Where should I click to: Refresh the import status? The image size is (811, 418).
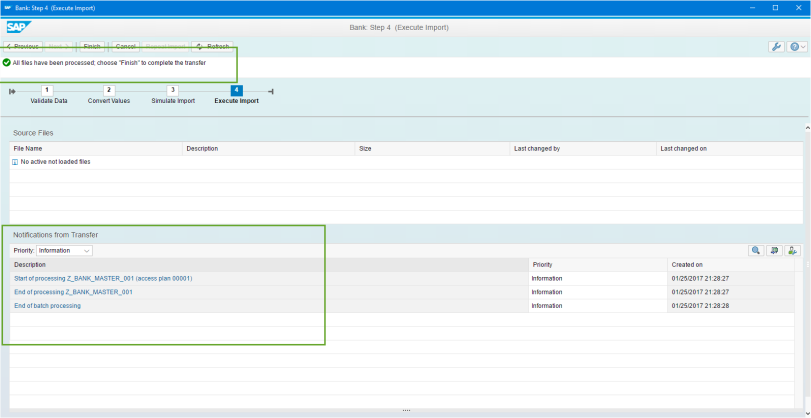point(213,47)
